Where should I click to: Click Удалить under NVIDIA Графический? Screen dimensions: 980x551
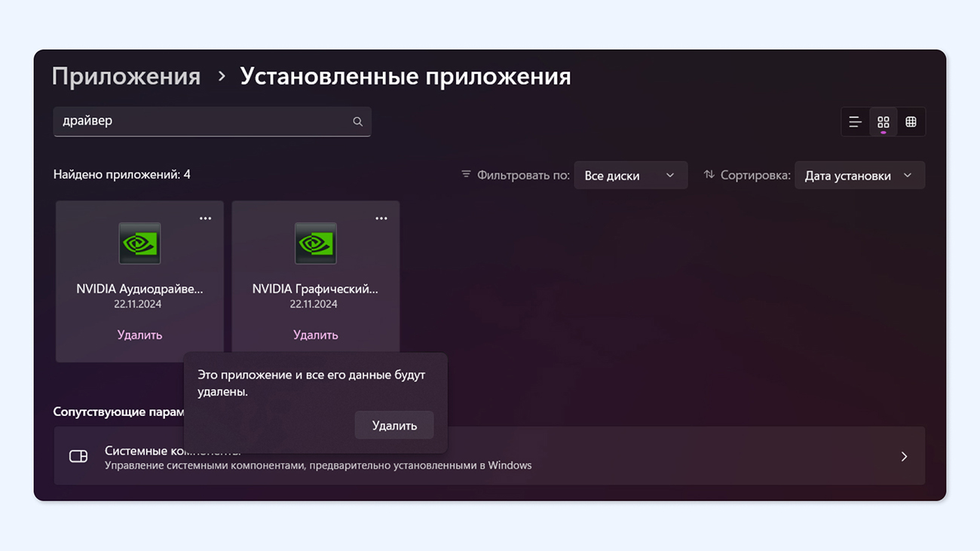pyautogui.click(x=315, y=335)
